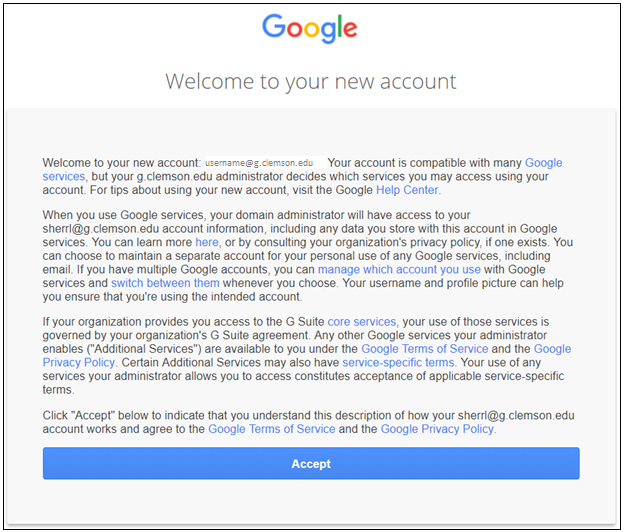The width and height of the screenshot is (624, 532).
Task: Open 'manage which account you use' link
Action: [399, 269]
